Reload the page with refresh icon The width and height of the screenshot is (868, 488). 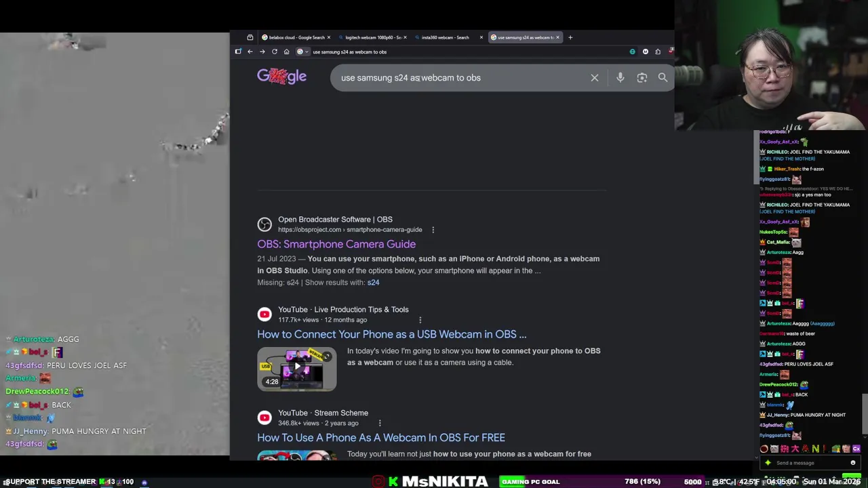275,52
